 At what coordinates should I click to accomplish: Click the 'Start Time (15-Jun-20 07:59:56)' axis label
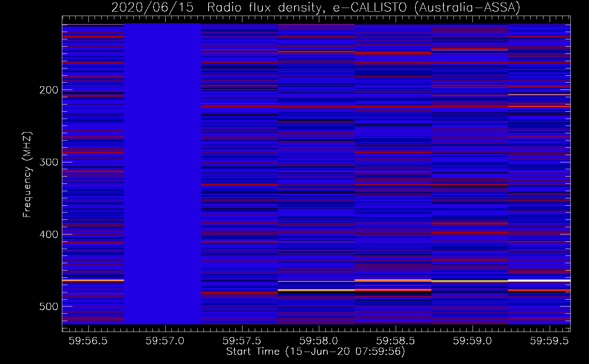pyautogui.click(x=316, y=352)
